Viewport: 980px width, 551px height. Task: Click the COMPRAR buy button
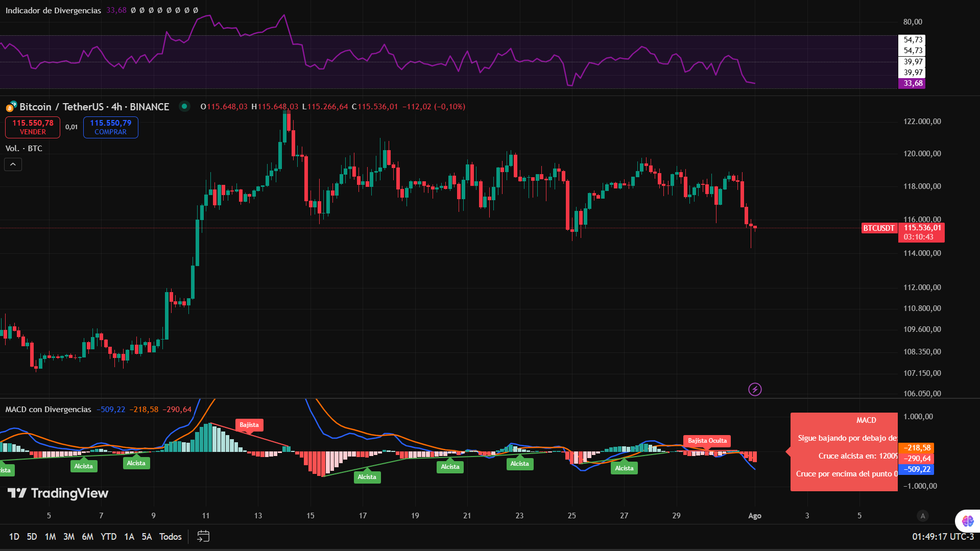pos(111,127)
